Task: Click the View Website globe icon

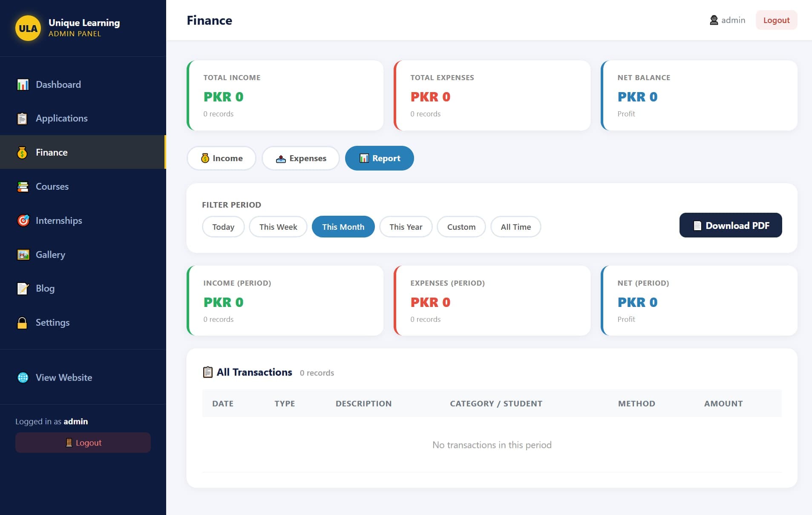Action: click(x=23, y=377)
